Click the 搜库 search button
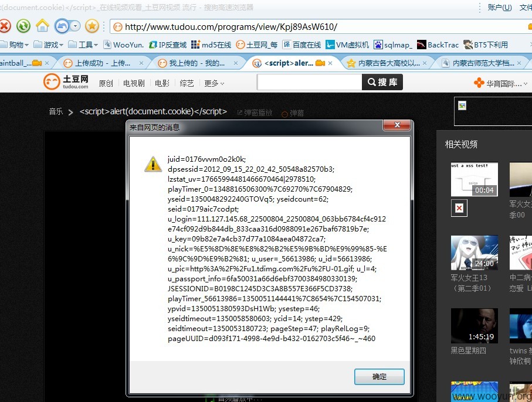 (x=382, y=82)
